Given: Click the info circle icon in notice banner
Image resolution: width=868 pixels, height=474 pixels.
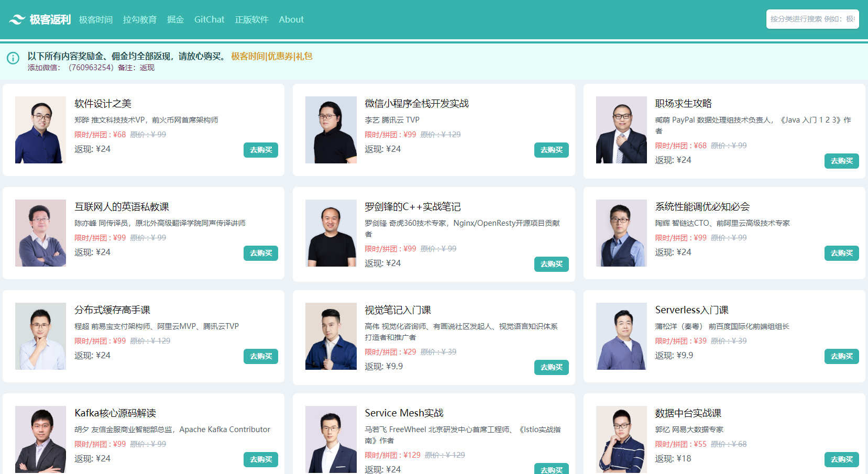Looking at the screenshot, I should point(13,58).
